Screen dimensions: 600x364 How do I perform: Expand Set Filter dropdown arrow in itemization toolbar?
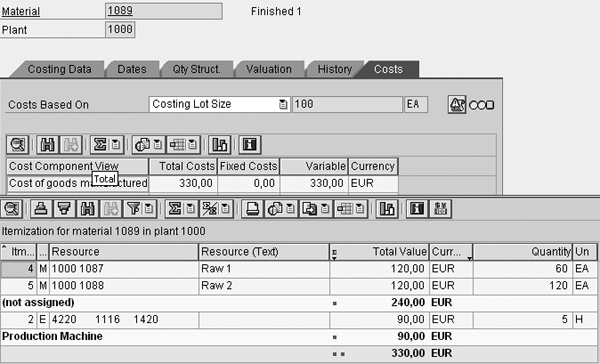click(149, 209)
